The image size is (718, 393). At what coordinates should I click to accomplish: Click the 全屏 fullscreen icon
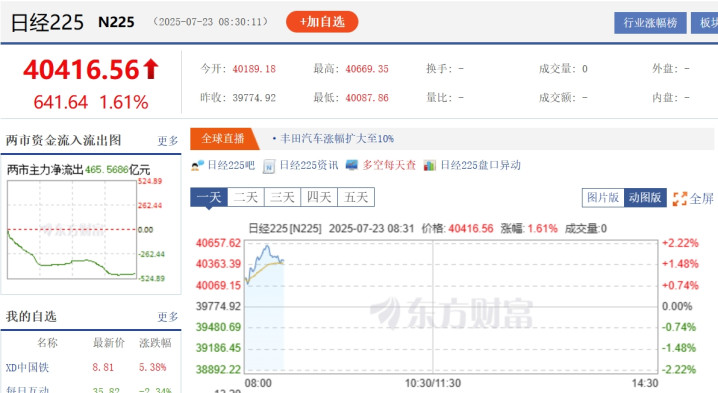(x=680, y=198)
